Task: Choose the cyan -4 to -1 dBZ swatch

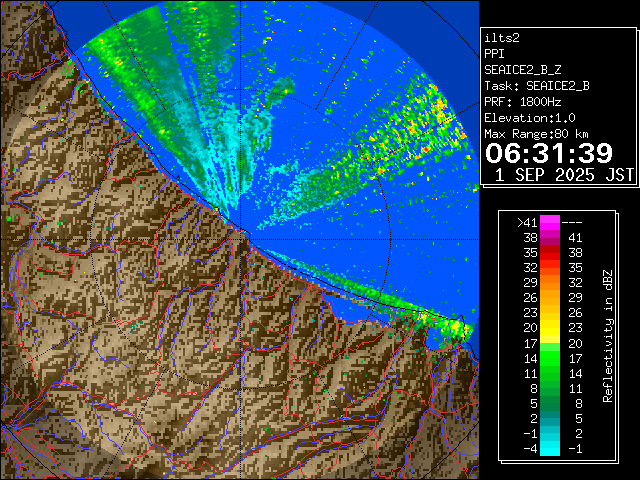Action: click(550, 449)
